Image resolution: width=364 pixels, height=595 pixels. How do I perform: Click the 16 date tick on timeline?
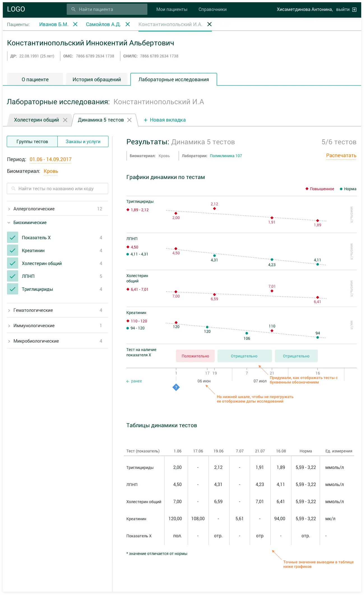(317, 373)
